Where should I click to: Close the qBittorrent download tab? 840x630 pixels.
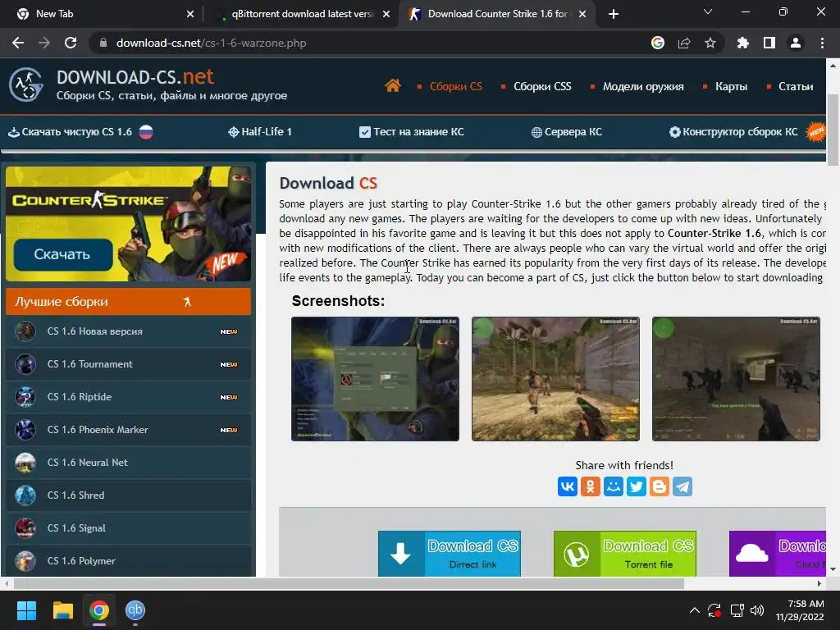tap(386, 14)
